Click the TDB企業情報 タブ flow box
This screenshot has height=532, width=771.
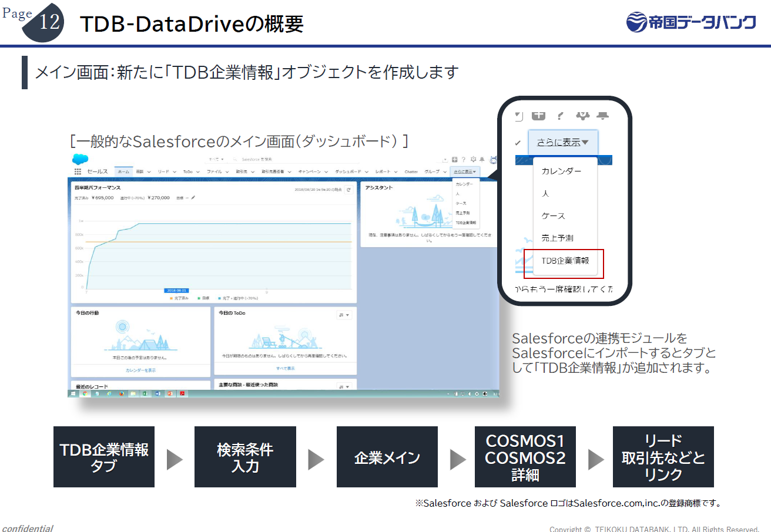[x=104, y=457]
